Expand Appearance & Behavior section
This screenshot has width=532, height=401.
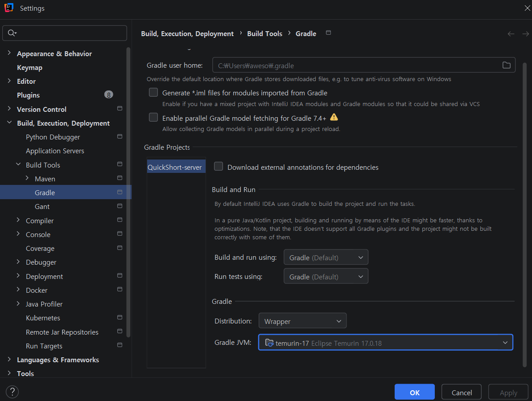(x=9, y=53)
